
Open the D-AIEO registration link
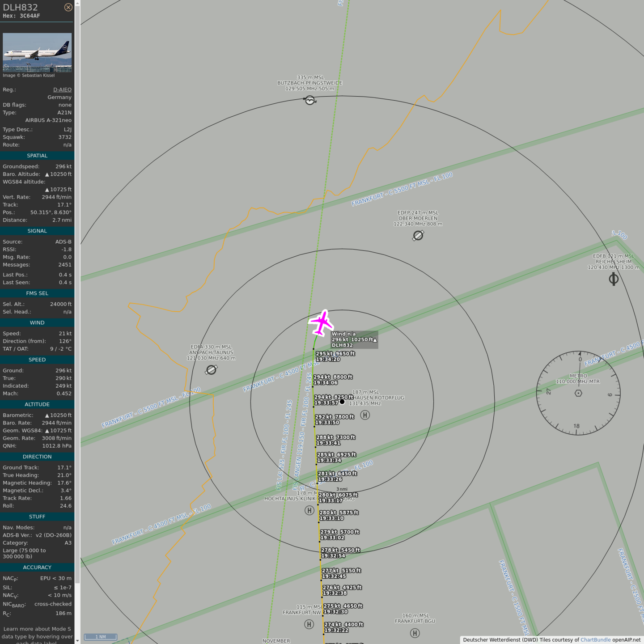click(62, 89)
